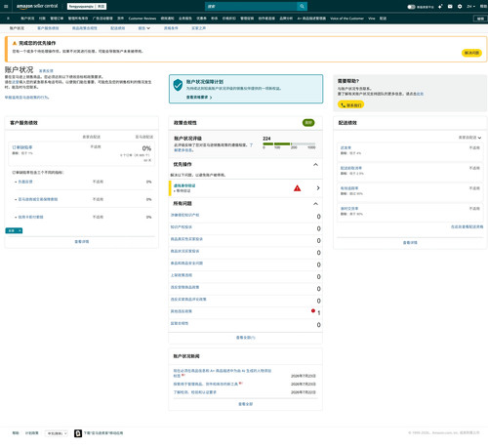Click the 账户状况保障计划 card
Image resolution: width=488 pixels, height=448 pixels.
(x=246, y=89)
